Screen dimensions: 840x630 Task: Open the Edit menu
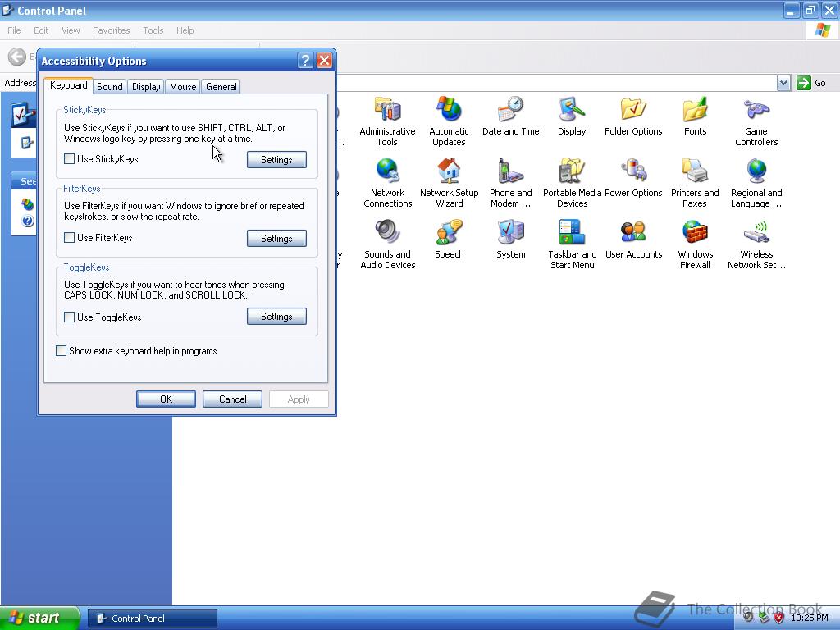[41, 30]
